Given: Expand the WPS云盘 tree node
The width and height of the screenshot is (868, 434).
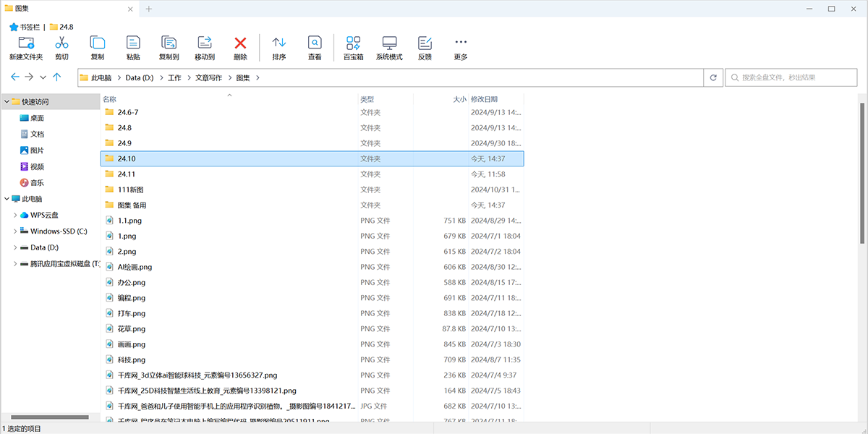Looking at the screenshot, I should (15, 215).
